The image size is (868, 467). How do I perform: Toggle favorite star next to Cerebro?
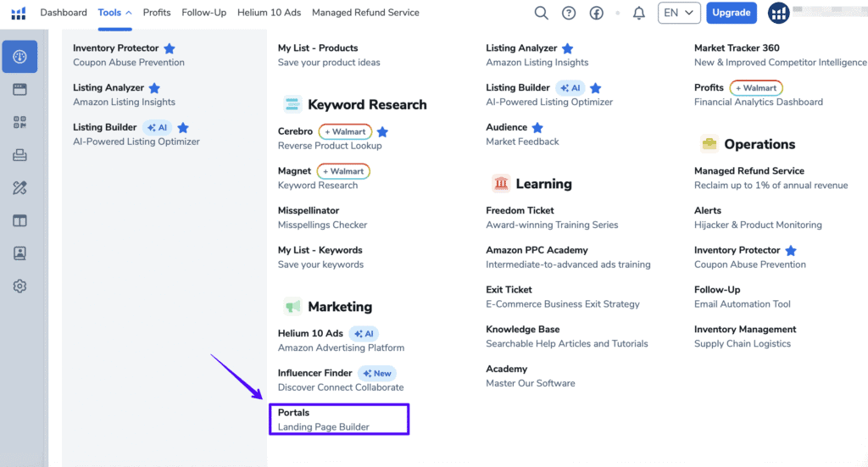(x=382, y=132)
